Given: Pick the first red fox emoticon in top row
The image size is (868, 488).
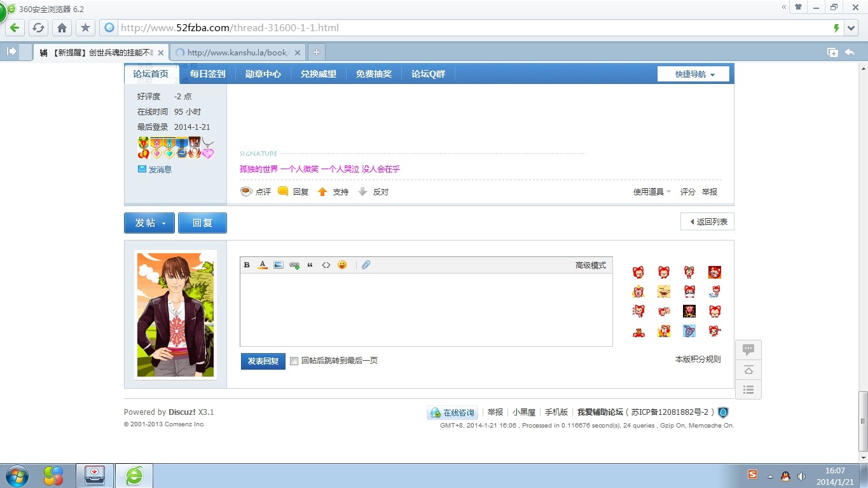Looking at the screenshot, I should (638, 272).
